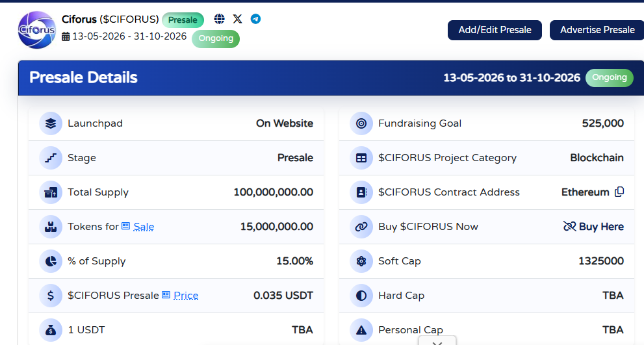The height and width of the screenshot is (345, 644).
Task: Collapse the panel using the bottom chevron
Action: 437,342
